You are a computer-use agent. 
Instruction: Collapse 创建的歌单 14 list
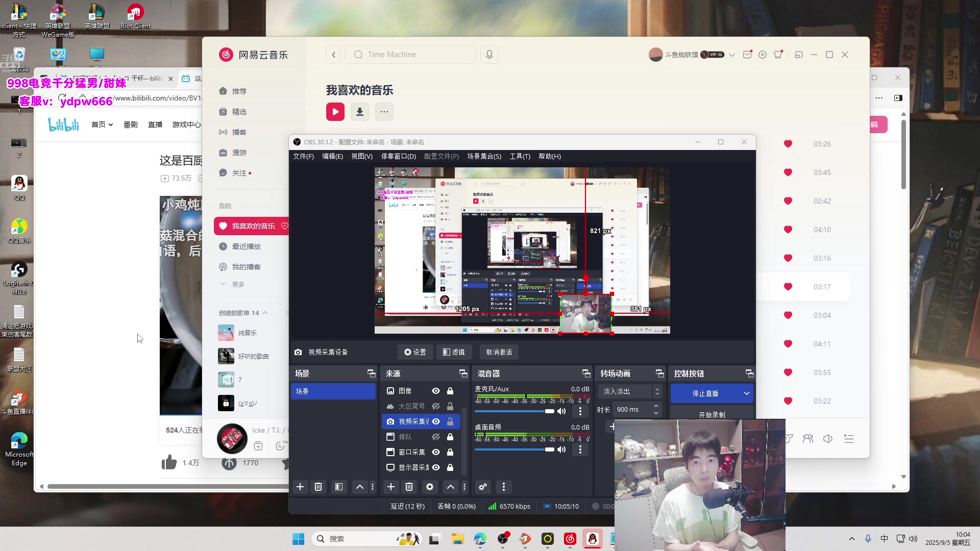point(265,313)
